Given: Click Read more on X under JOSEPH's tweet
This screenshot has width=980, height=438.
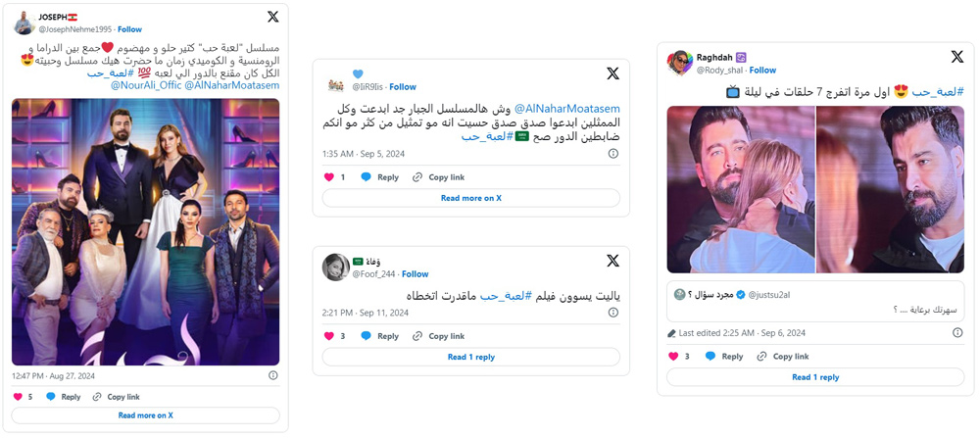Looking at the screenshot, I should (x=146, y=414).
